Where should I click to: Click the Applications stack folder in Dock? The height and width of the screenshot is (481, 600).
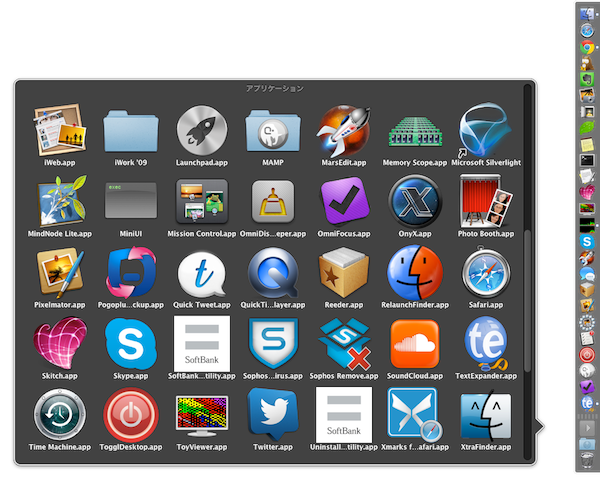click(x=587, y=444)
